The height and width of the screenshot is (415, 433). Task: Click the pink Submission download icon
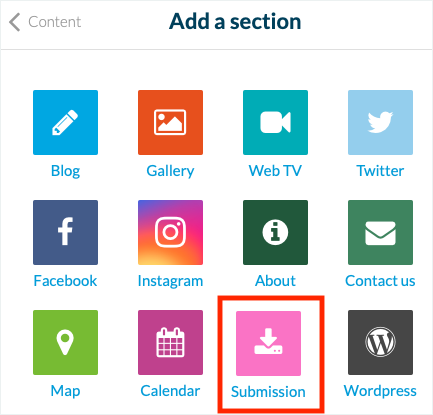coord(268,343)
